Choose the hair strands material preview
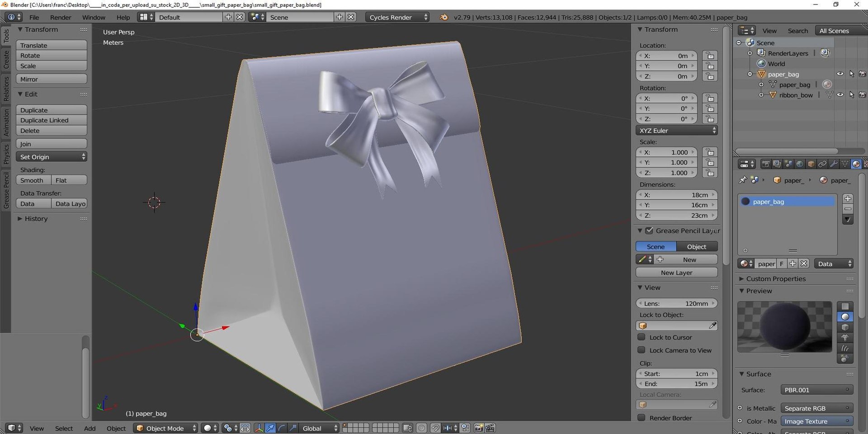The height and width of the screenshot is (434, 868). tap(845, 348)
